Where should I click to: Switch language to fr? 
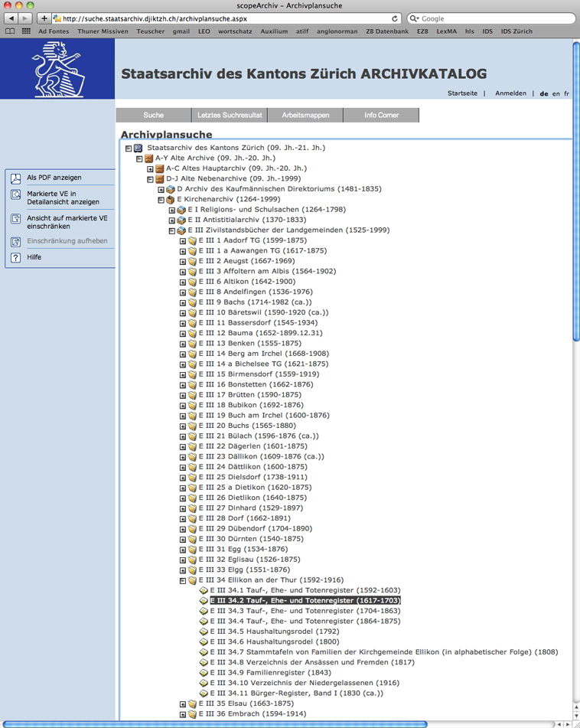pyautogui.click(x=566, y=94)
